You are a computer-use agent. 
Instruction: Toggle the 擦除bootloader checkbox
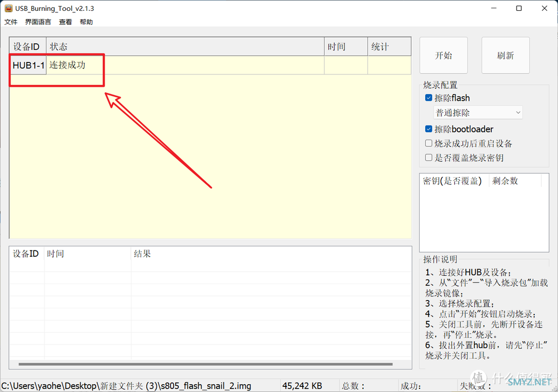click(x=429, y=129)
